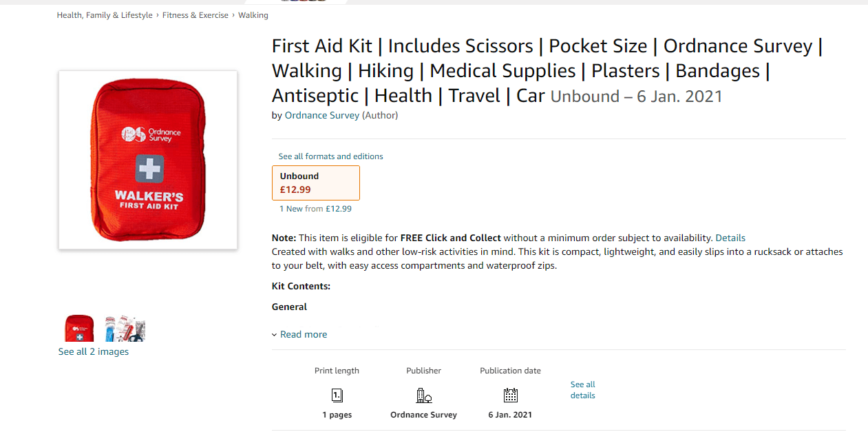Open See all formats and editions
This screenshot has width=868, height=432.
pos(330,156)
